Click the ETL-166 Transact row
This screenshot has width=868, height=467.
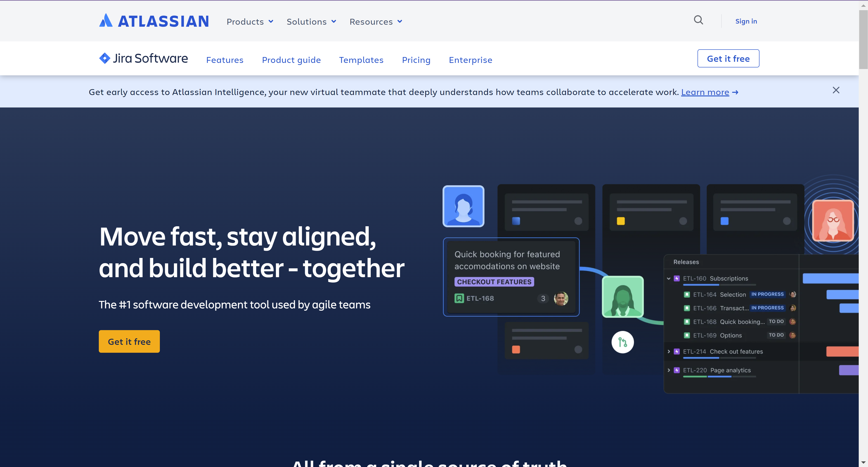tap(731, 308)
